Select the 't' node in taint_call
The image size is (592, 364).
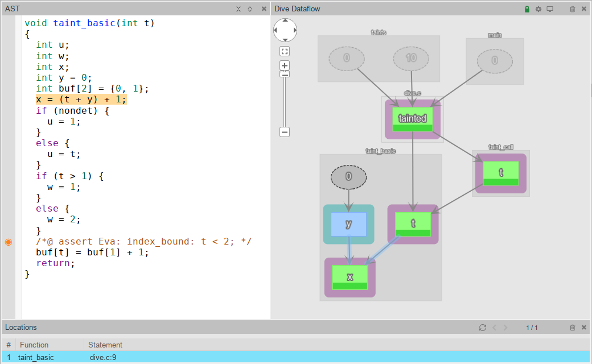click(500, 173)
